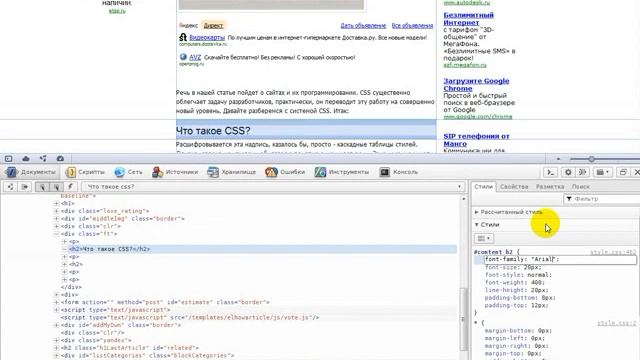
Task: Open the Инструменты utilities icon
Action: (320, 172)
